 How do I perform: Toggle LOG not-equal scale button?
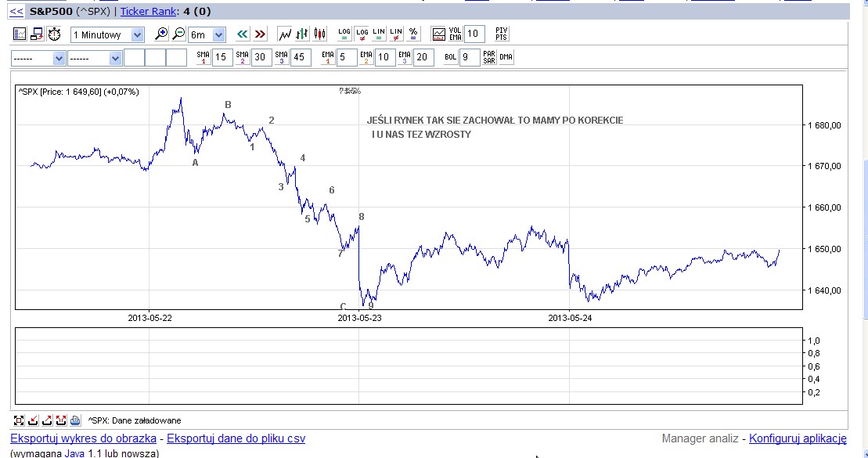(x=362, y=34)
